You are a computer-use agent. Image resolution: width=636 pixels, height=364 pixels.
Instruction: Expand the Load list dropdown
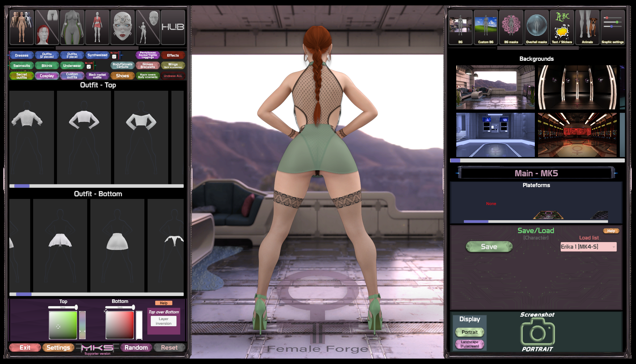[588, 247]
